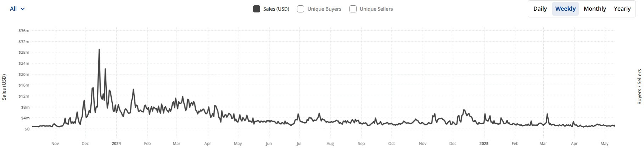Select the Weekly interval tab
The image size is (644, 150).
click(565, 9)
